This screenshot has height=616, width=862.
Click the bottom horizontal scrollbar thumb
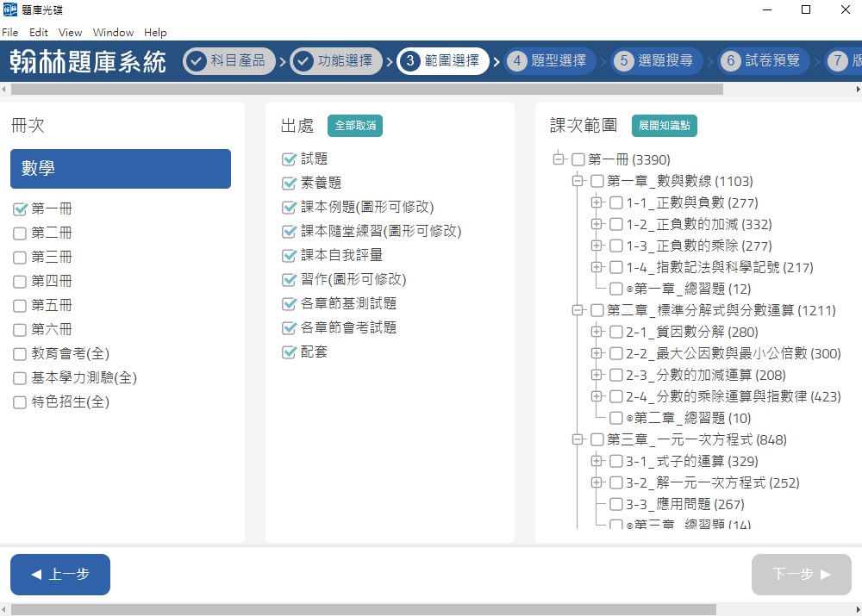[364, 609]
